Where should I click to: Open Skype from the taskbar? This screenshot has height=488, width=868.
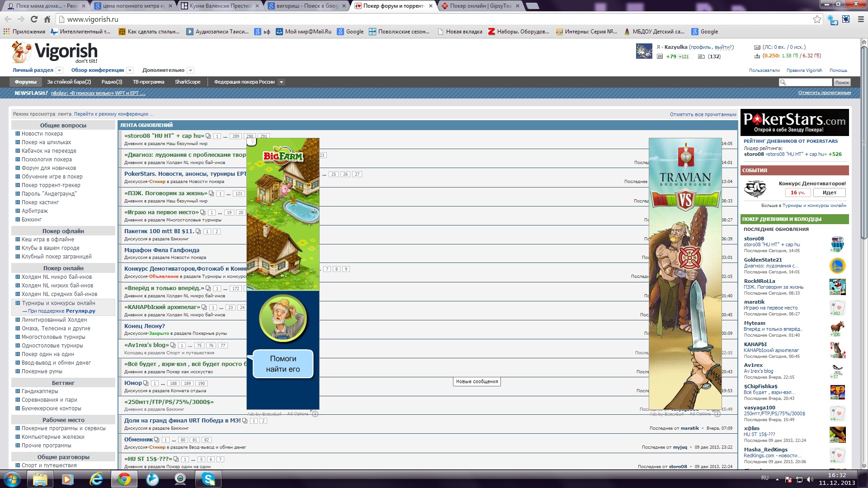208,479
